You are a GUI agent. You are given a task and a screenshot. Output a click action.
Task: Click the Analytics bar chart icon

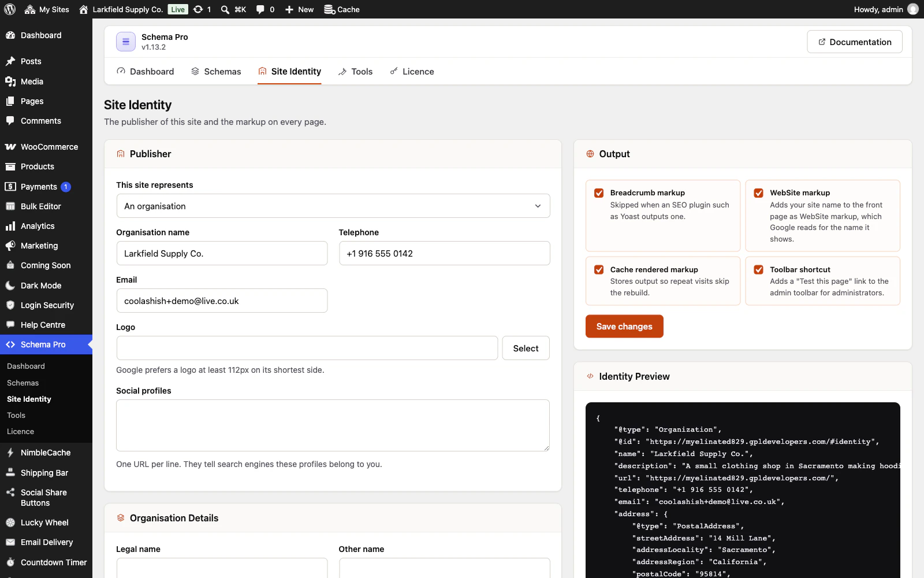(10, 226)
